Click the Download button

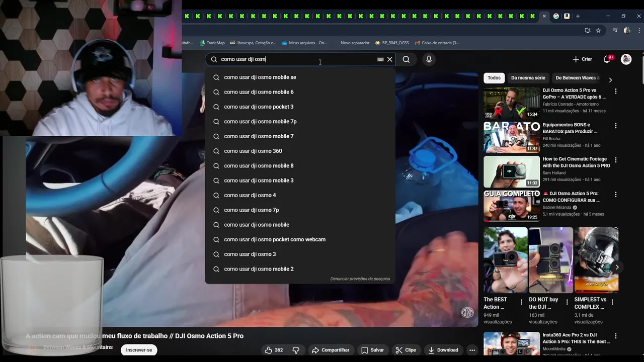443,350
